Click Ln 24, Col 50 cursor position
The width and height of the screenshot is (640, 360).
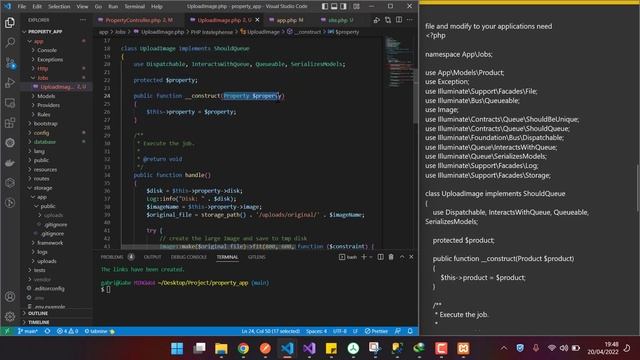click(x=270, y=331)
